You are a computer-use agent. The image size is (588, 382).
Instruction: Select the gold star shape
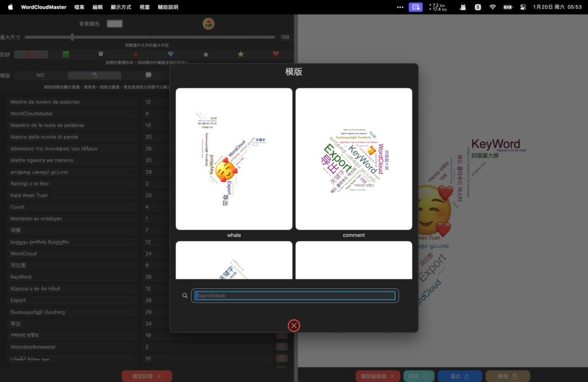coord(241,55)
